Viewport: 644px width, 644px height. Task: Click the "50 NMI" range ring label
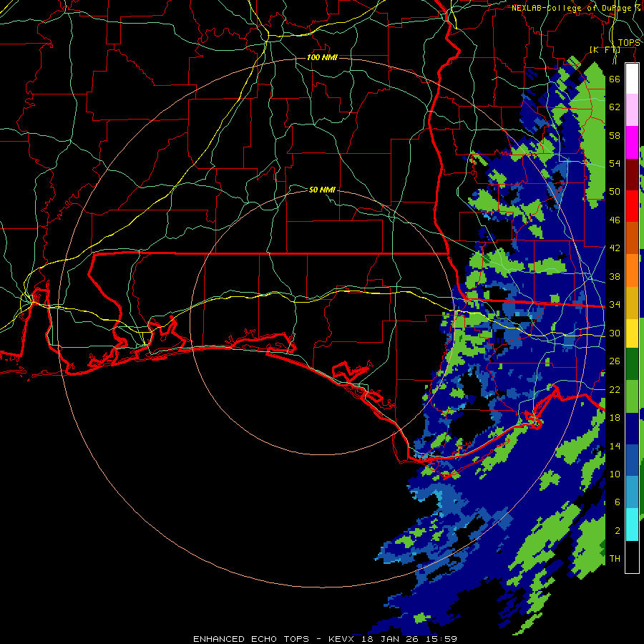(x=323, y=190)
